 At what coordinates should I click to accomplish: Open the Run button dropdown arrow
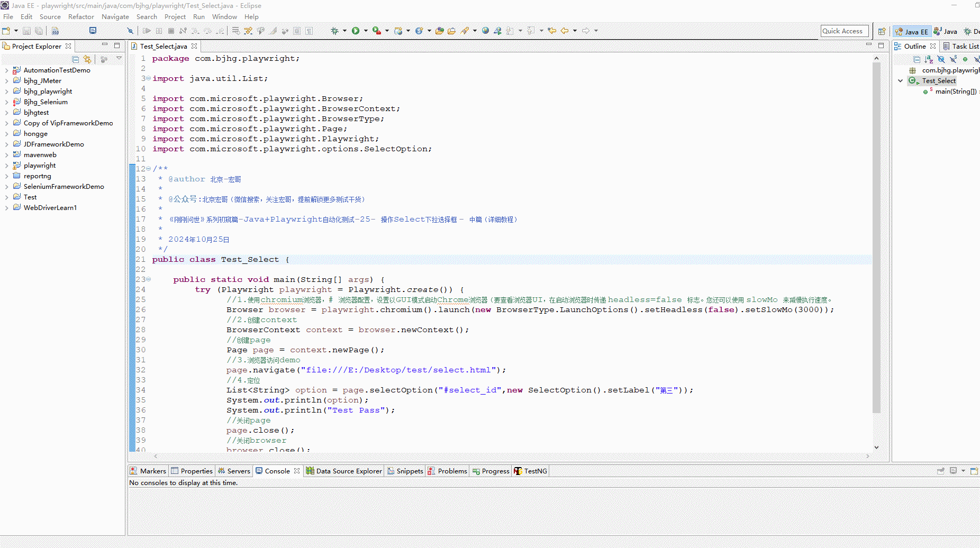pos(366,31)
